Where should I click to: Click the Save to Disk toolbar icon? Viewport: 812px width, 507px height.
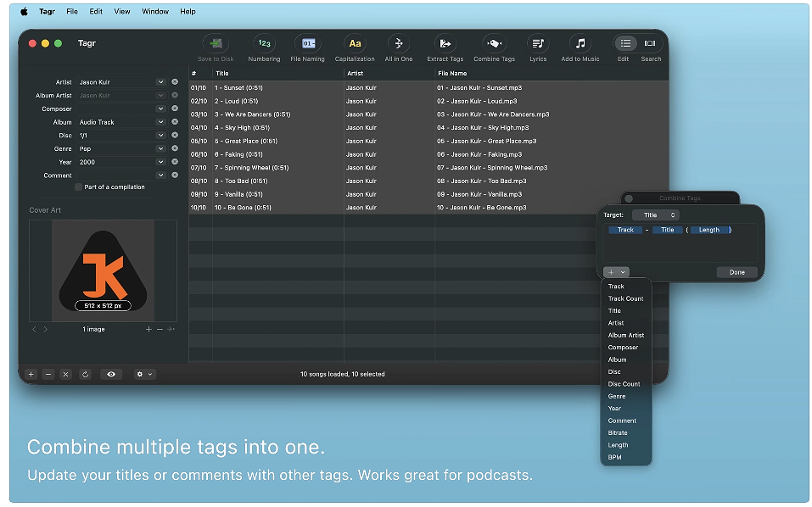point(216,43)
